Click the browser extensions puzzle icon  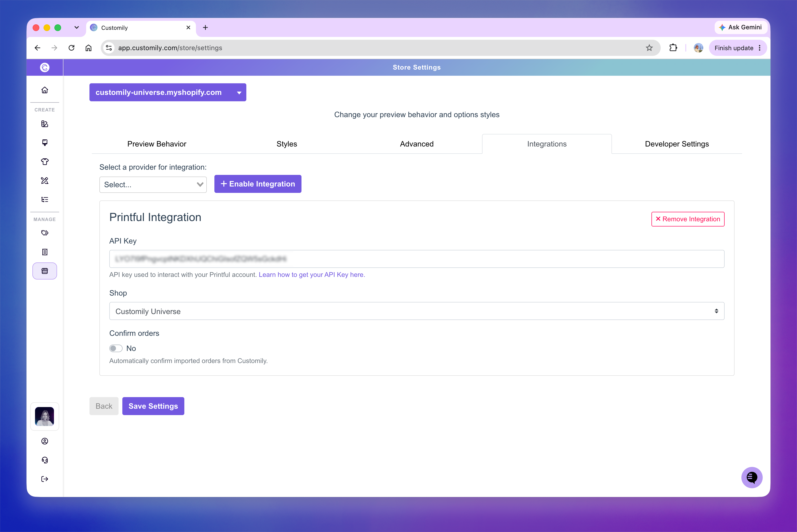(x=673, y=48)
